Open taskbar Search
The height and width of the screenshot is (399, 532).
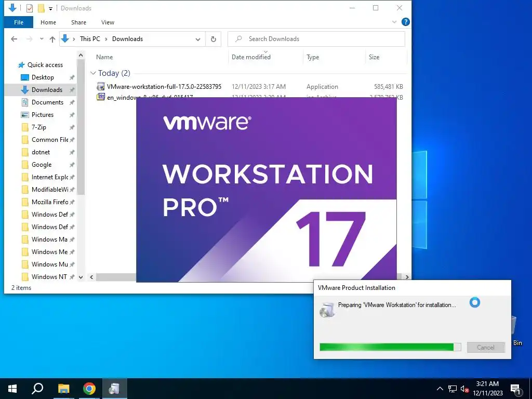pos(37,389)
